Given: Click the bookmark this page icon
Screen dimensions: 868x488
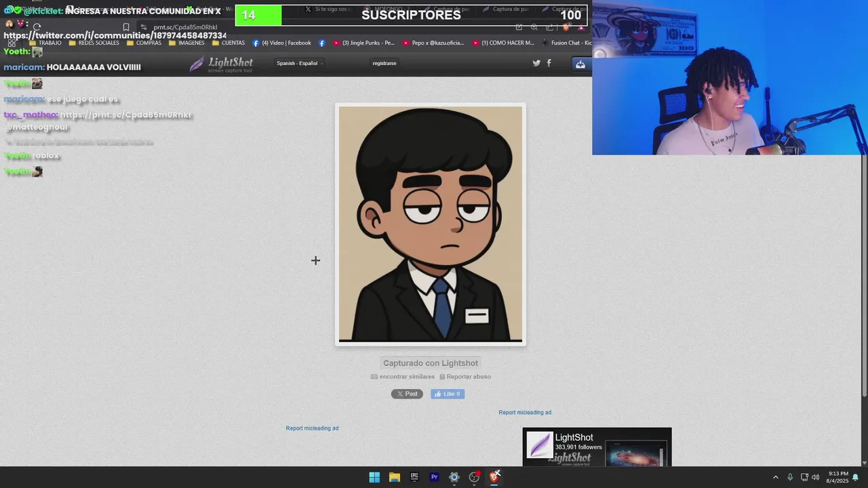Looking at the screenshot, I should (x=126, y=27).
